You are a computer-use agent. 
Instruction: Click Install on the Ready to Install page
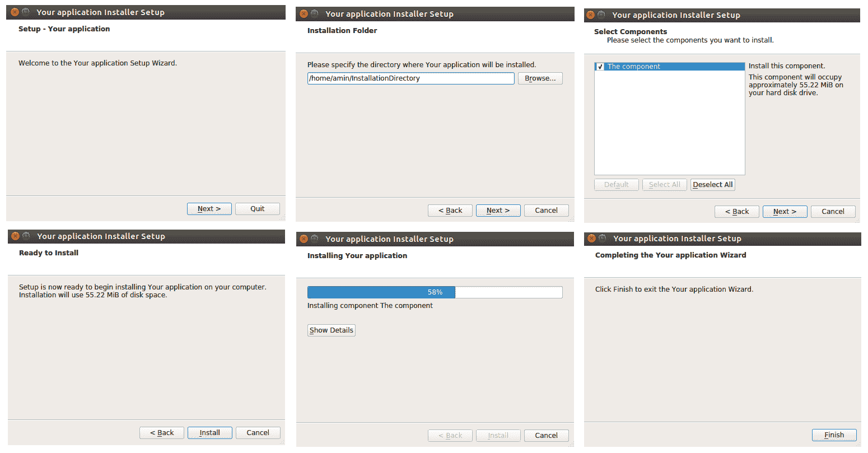point(209,433)
